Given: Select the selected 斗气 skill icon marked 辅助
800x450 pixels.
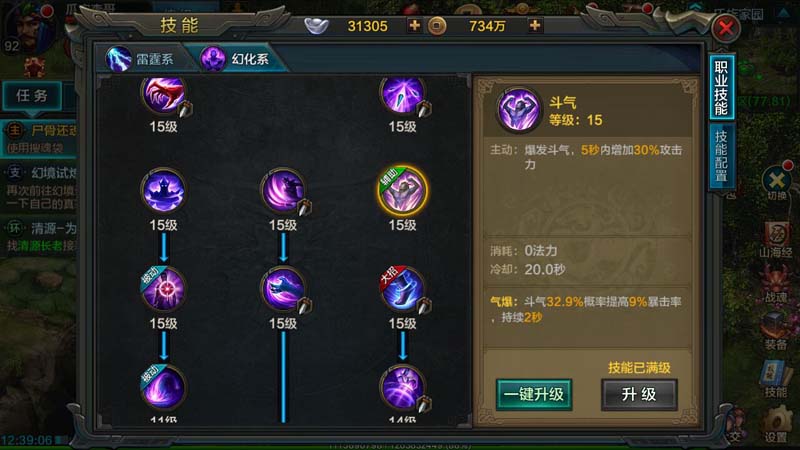Looking at the screenshot, I should pyautogui.click(x=402, y=191).
